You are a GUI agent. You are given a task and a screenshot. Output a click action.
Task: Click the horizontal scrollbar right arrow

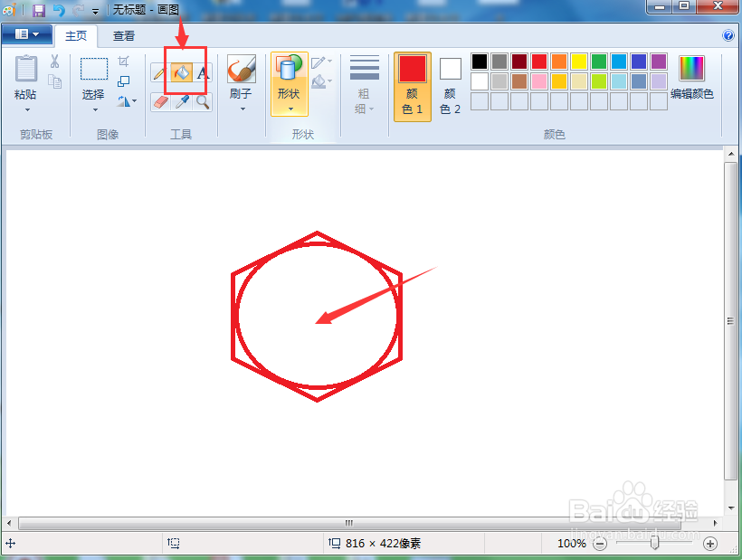point(716,523)
